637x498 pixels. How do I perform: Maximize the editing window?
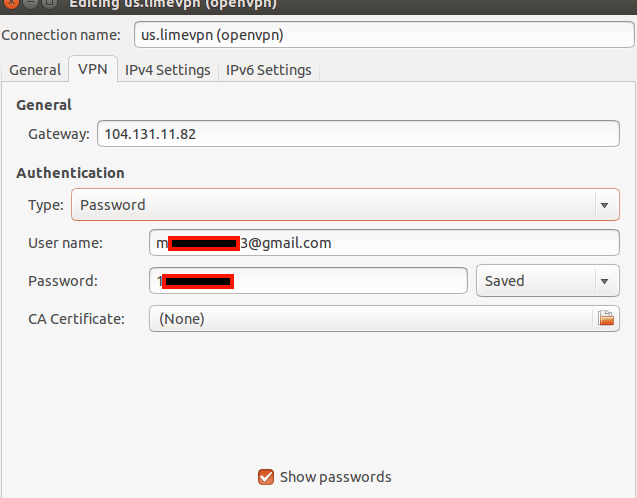pos(50,3)
